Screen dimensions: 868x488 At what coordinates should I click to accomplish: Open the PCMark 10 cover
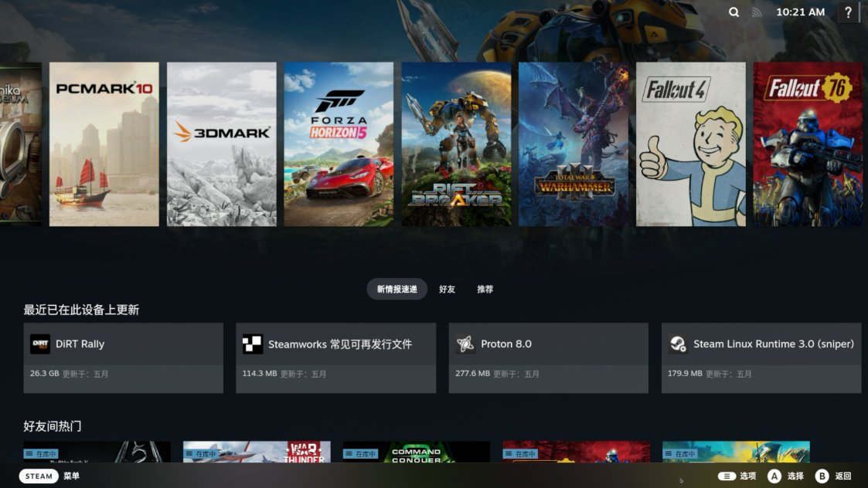click(104, 144)
